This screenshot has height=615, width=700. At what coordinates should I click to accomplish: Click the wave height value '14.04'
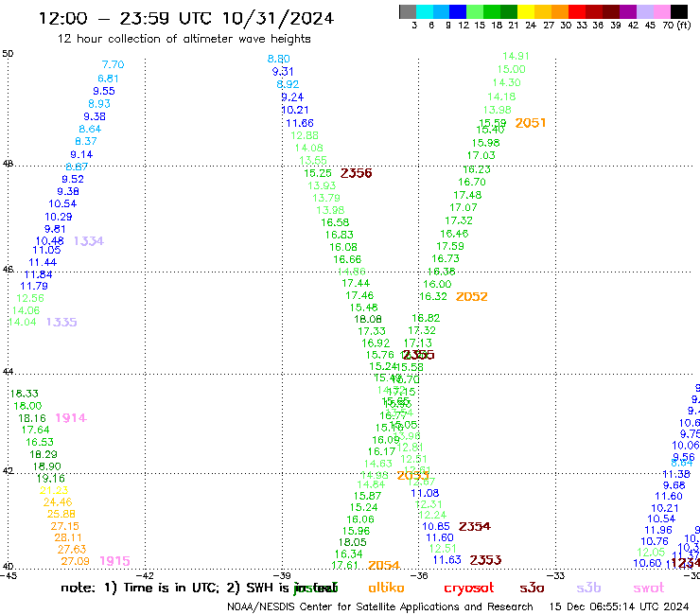pyautogui.click(x=23, y=322)
